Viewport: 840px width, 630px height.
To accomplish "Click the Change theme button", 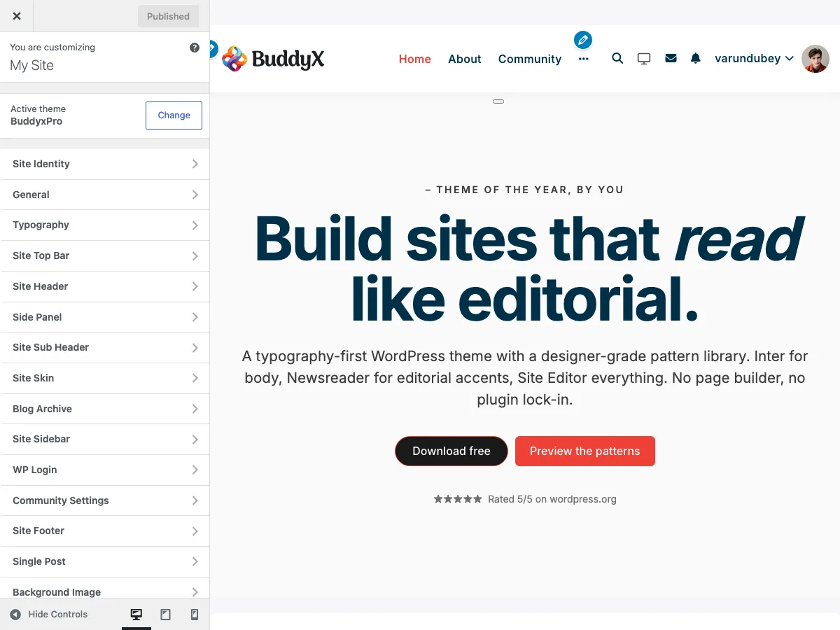I will click(174, 115).
